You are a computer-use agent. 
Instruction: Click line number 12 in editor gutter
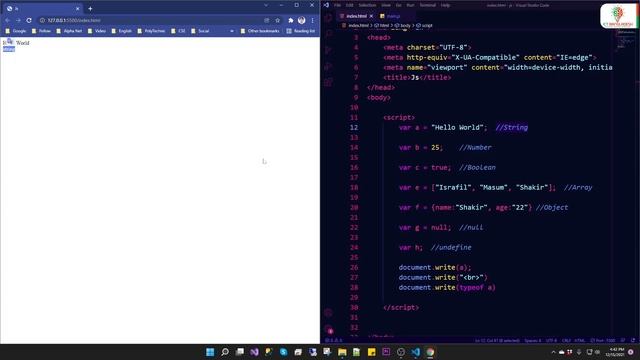click(353, 127)
